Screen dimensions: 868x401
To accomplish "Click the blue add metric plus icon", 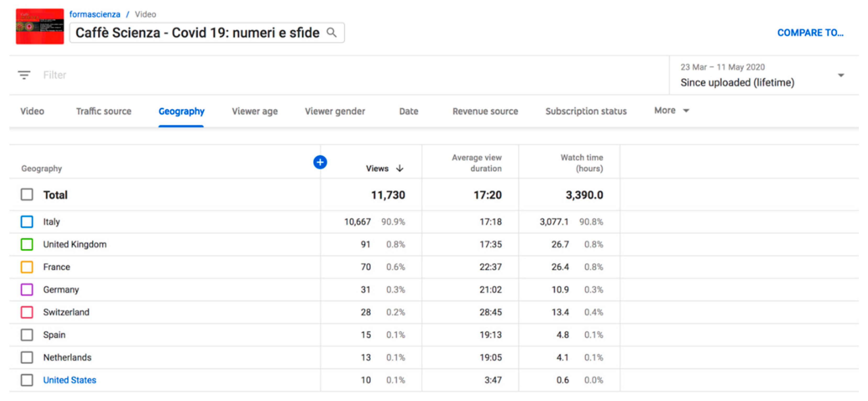I will [320, 163].
